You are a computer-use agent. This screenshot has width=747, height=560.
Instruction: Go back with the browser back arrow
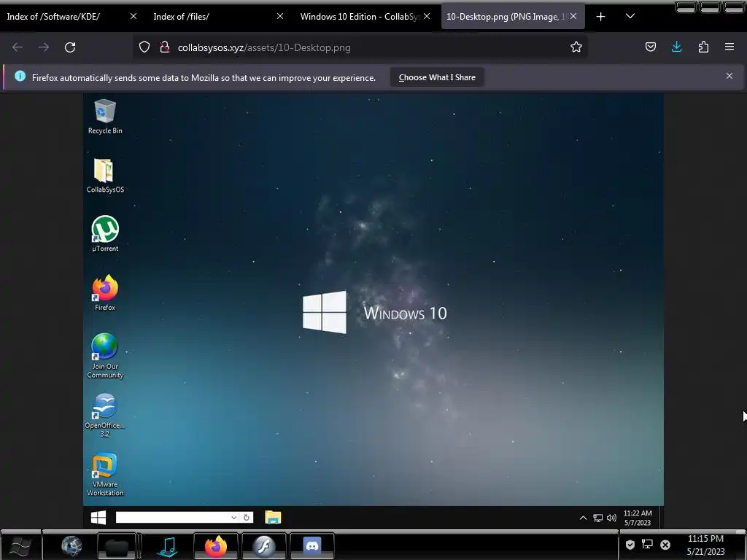coord(18,47)
